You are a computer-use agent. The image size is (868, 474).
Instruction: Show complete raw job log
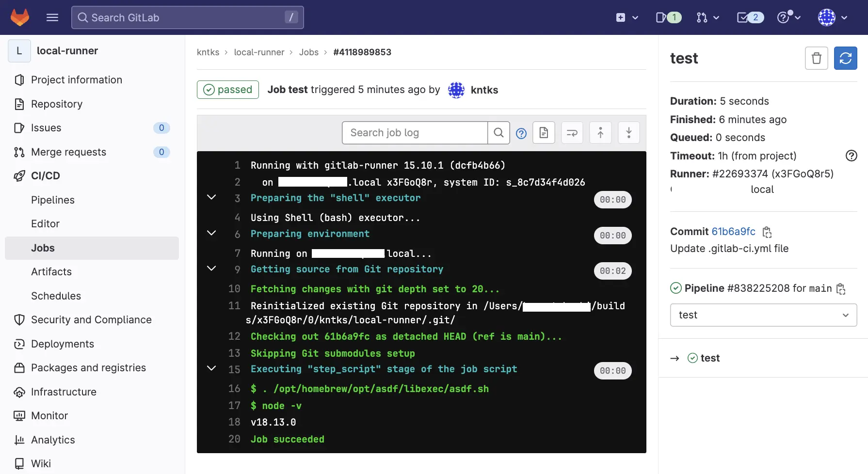tap(544, 133)
